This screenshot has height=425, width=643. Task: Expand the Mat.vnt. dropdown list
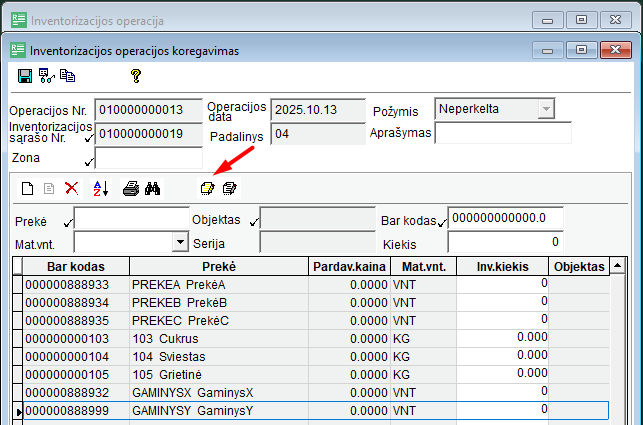[x=180, y=241]
